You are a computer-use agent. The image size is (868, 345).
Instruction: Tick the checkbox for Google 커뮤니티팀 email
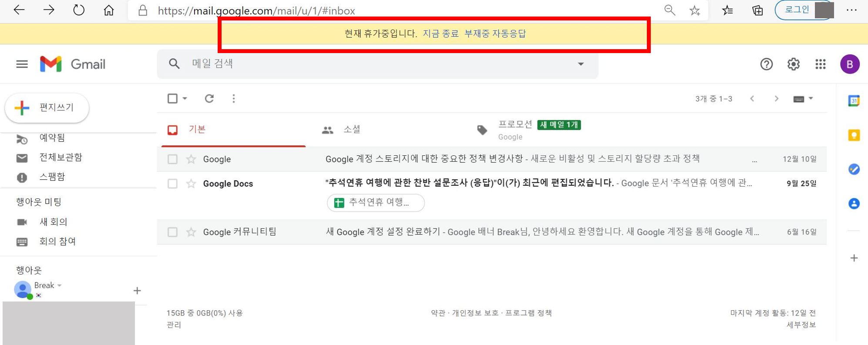(x=172, y=232)
